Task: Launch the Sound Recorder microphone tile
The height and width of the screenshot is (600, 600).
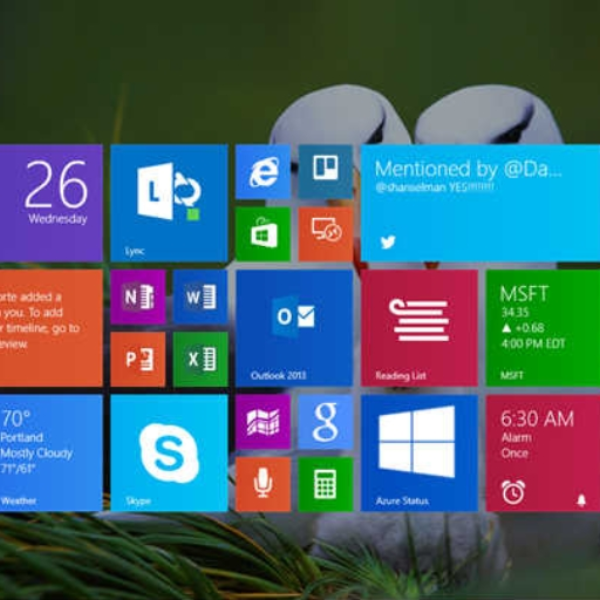Action: click(263, 484)
